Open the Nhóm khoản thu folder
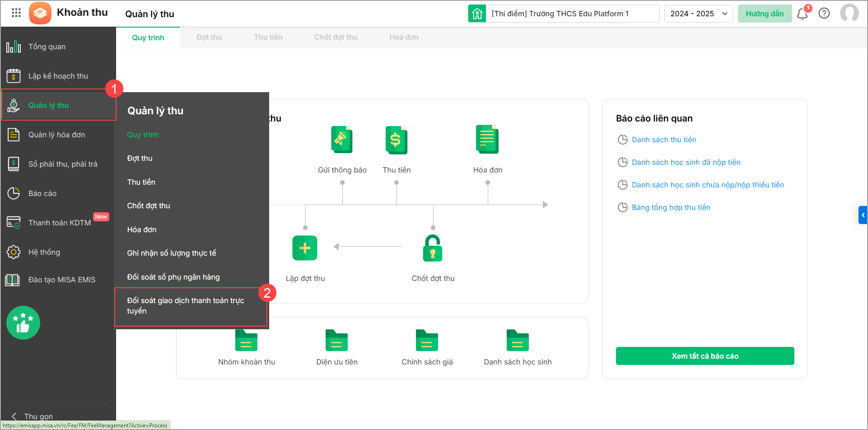 246,340
